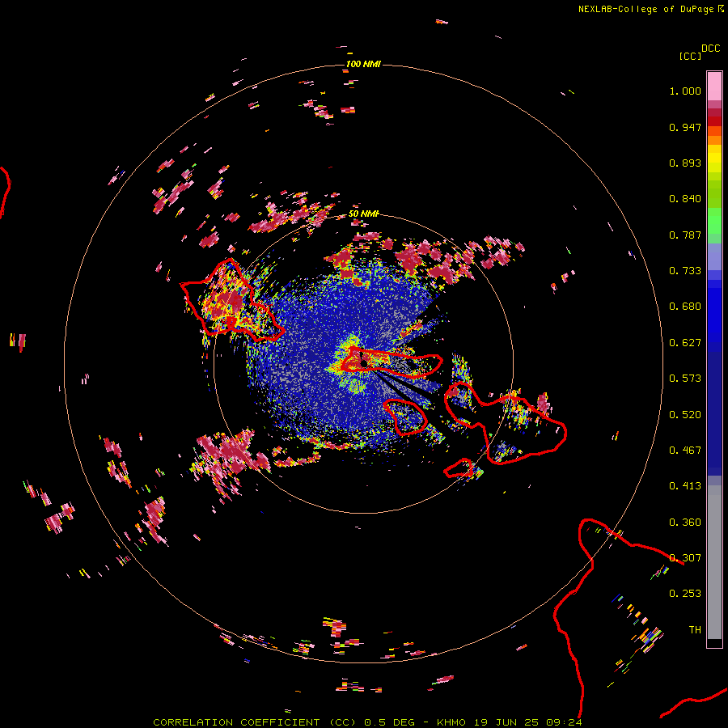Pick the gray swatch near 0.307
The height and width of the screenshot is (728, 728).
tap(714, 562)
